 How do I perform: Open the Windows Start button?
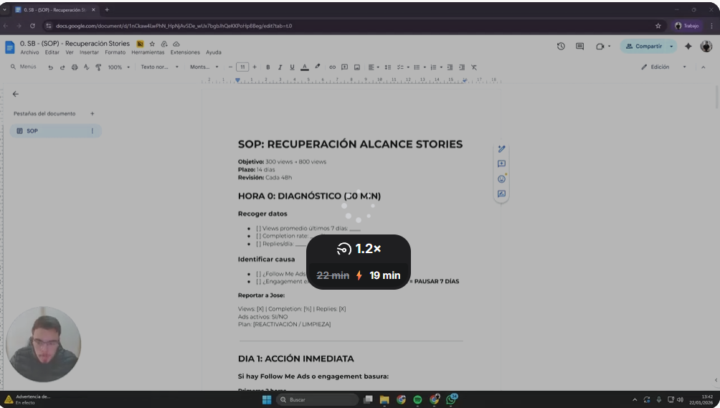click(x=267, y=399)
